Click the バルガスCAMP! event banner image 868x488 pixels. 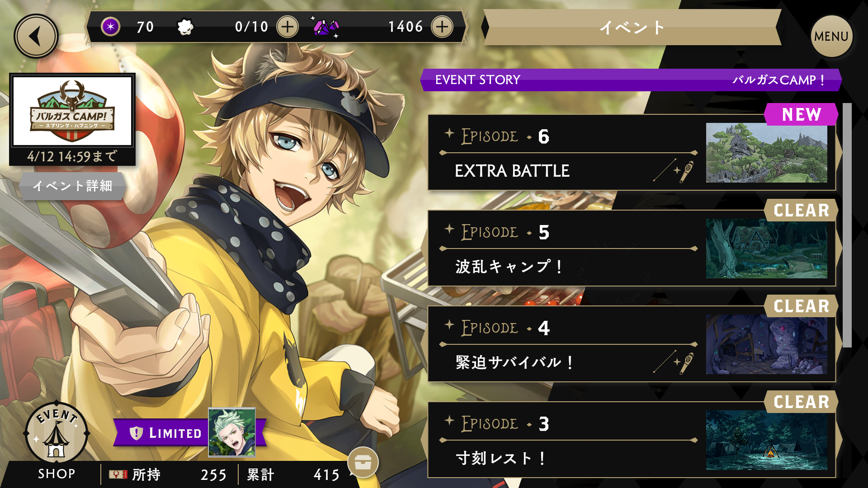72,111
